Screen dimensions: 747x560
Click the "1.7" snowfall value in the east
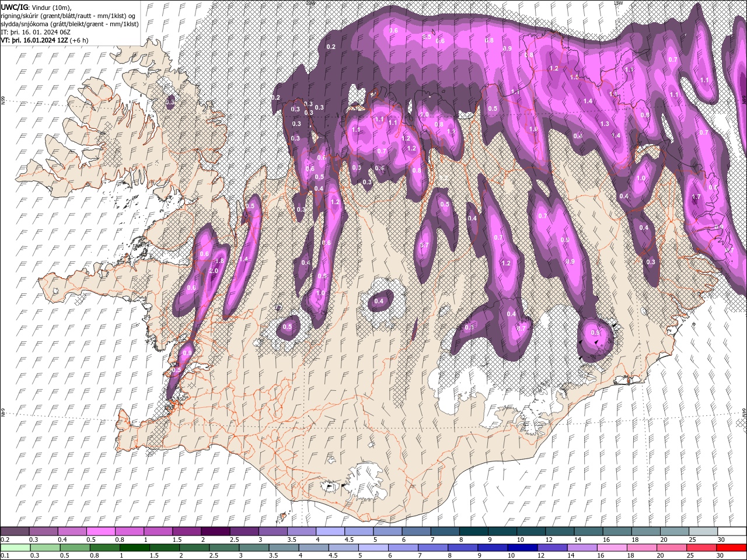click(696, 197)
